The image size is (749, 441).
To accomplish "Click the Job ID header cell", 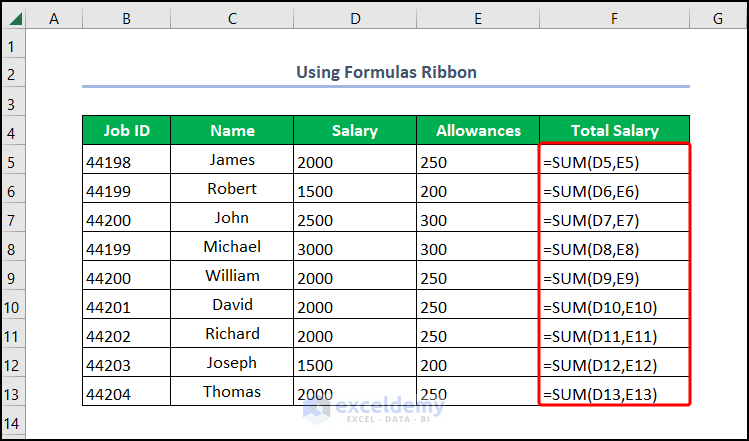I will (x=126, y=130).
